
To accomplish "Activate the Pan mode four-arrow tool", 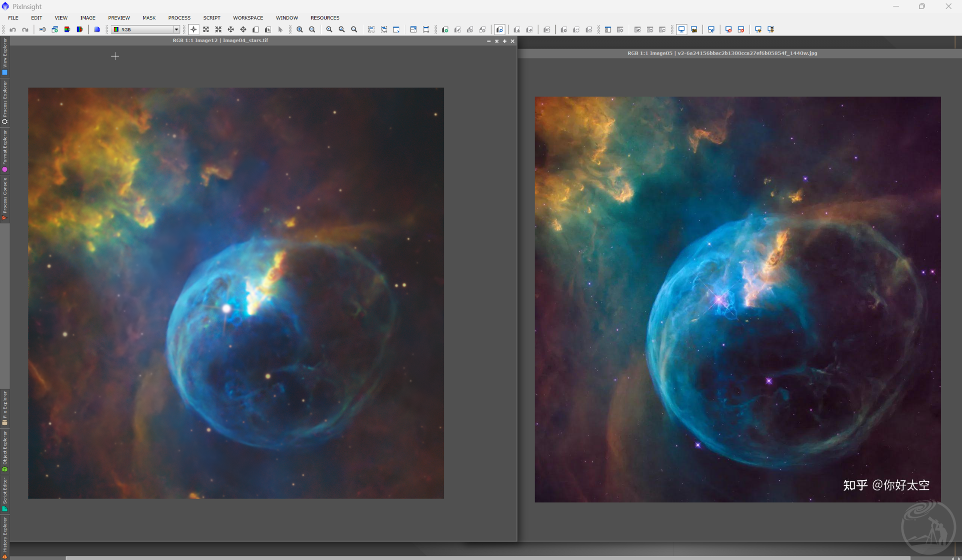I will click(x=231, y=30).
